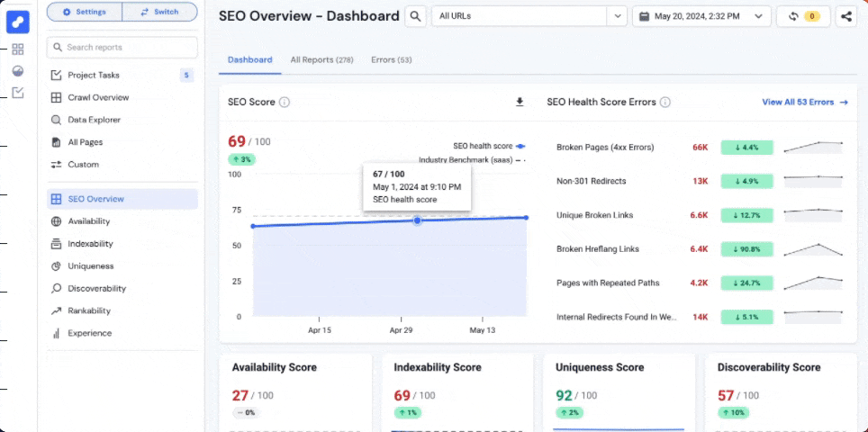Open Pages with Repeated Paths report

(x=608, y=283)
